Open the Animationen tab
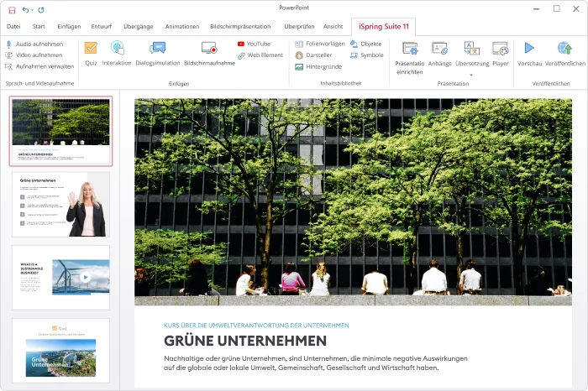The height and width of the screenshot is (391, 588). point(182,26)
